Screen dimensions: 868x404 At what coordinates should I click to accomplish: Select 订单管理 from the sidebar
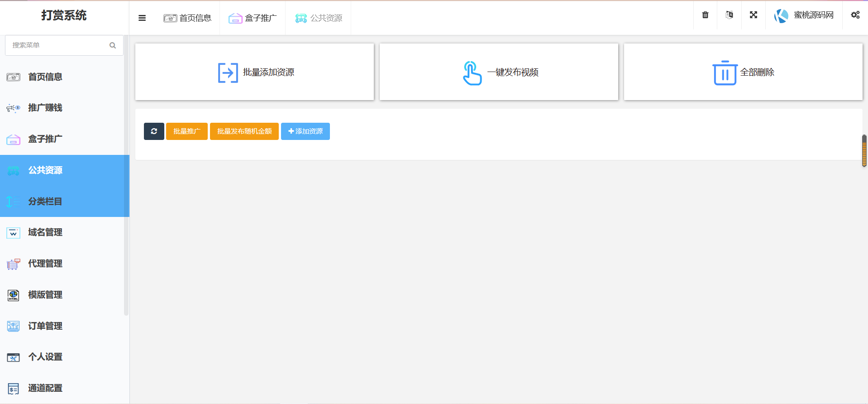point(45,326)
